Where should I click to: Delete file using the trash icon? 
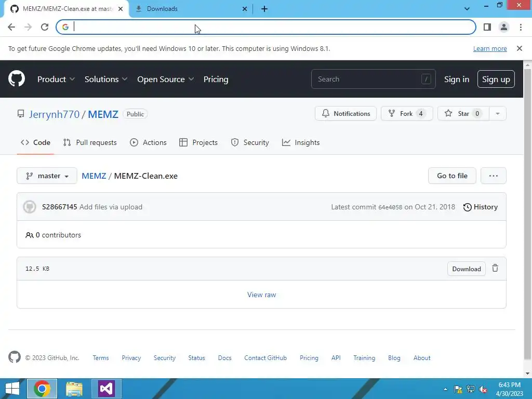(x=495, y=269)
